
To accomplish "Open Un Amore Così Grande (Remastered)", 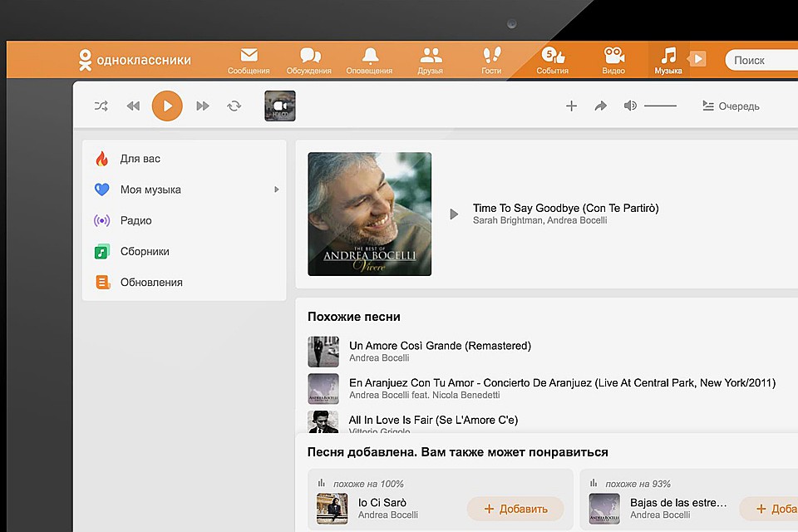I will click(x=440, y=346).
